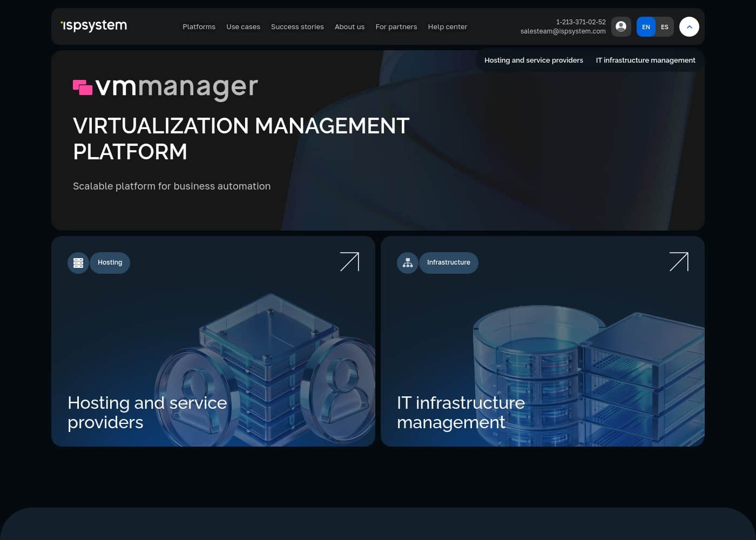
Task: Open the About us menu
Action: [349, 26]
